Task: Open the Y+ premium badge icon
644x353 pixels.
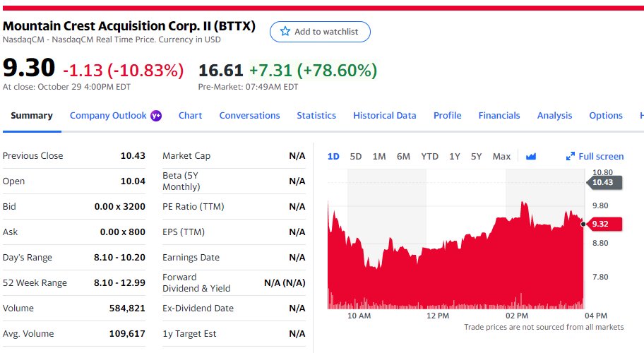Action: (x=156, y=116)
